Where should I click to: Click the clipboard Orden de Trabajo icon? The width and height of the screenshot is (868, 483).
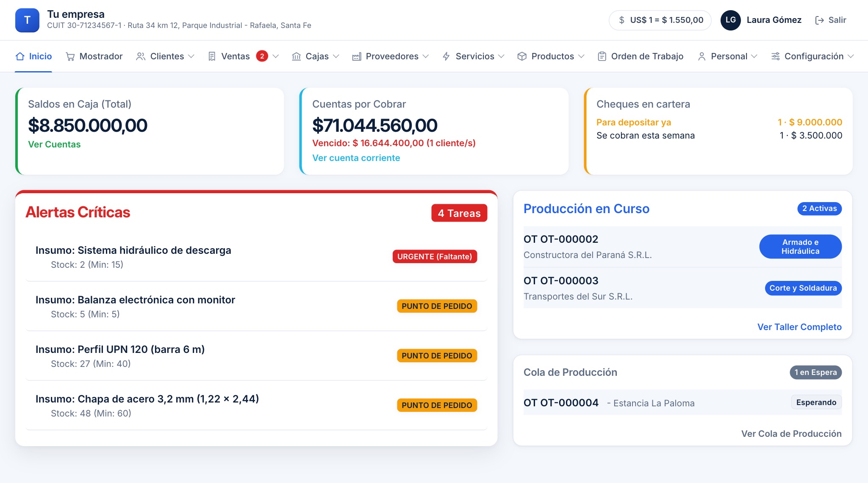[602, 56]
